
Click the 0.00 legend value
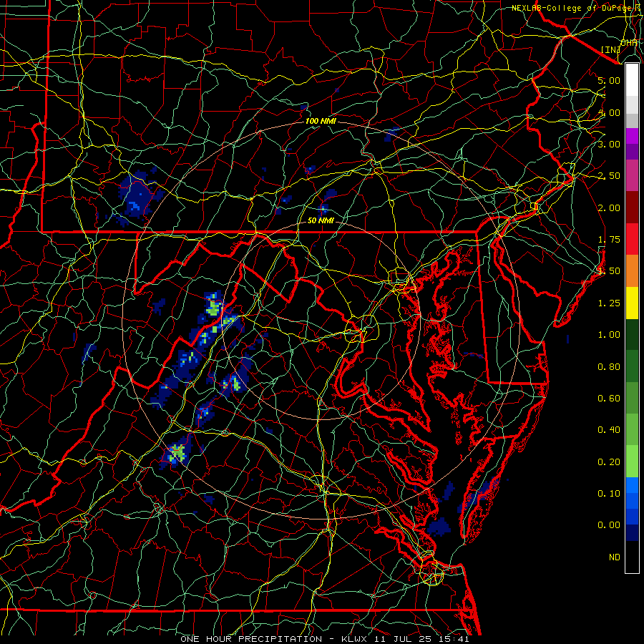pos(609,525)
